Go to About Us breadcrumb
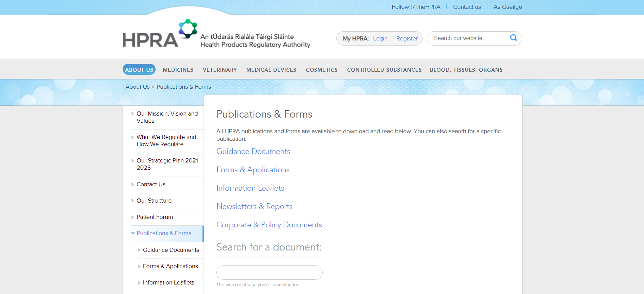The height and width of the screenshot is (294, 644). click(137, 87)
